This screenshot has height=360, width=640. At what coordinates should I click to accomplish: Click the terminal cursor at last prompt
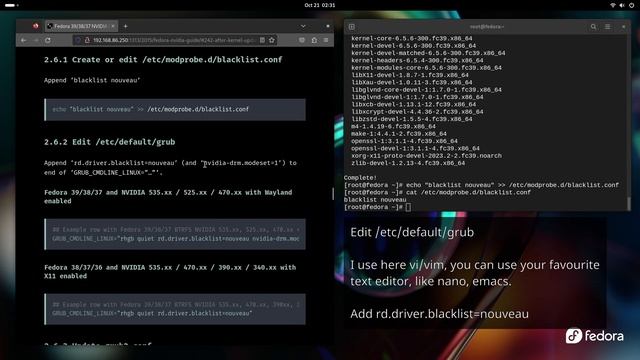(x=408, y=207)
